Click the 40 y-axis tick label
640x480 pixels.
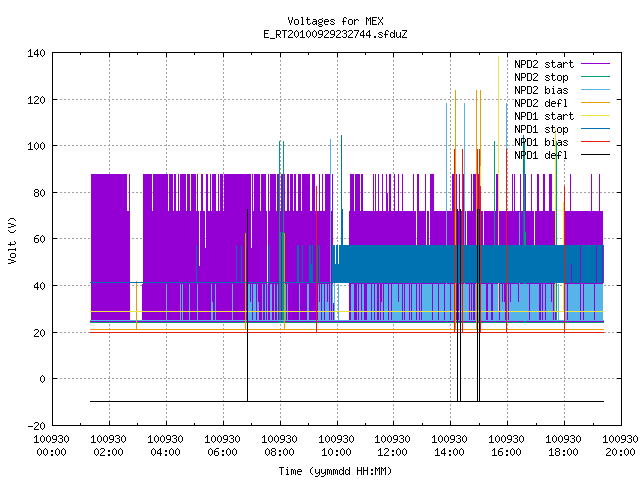(39, 286)
